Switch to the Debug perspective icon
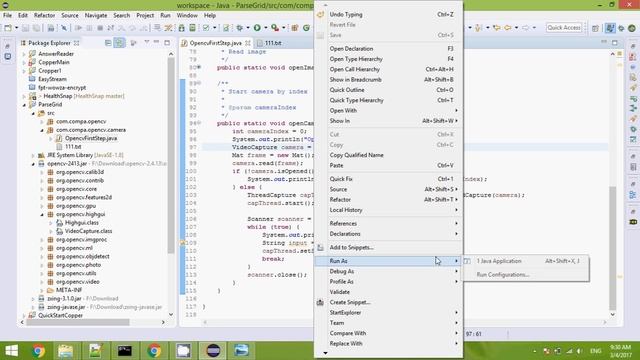640x360 pixels. coord(621,28)
